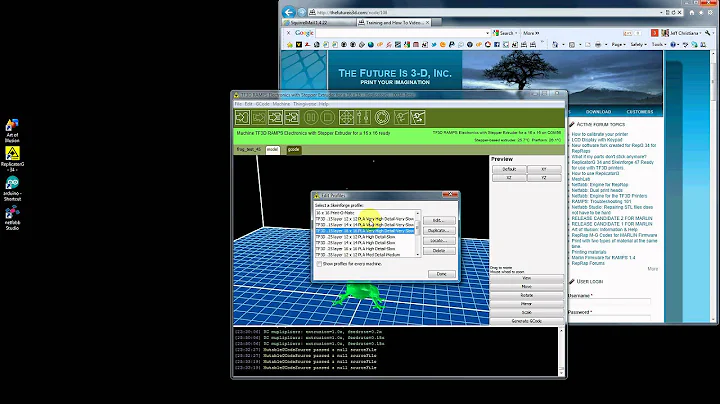
Task: Expand the Google toolbar More menu
Action: [x=531, y=33]
